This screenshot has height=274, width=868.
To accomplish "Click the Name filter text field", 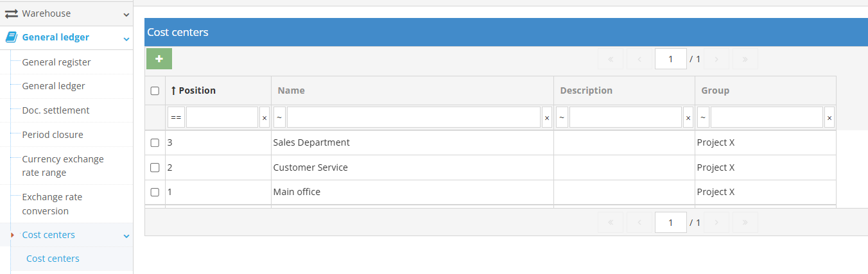I will tap(413, 117).
